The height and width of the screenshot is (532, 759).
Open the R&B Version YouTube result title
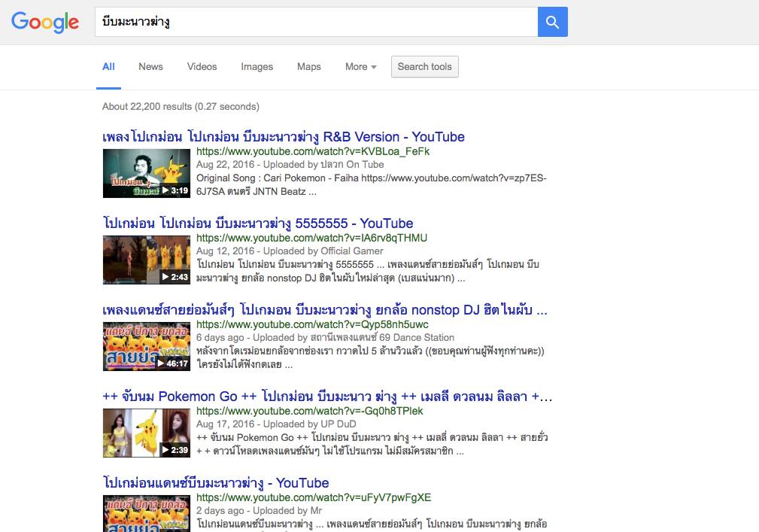tap(283, 137)
